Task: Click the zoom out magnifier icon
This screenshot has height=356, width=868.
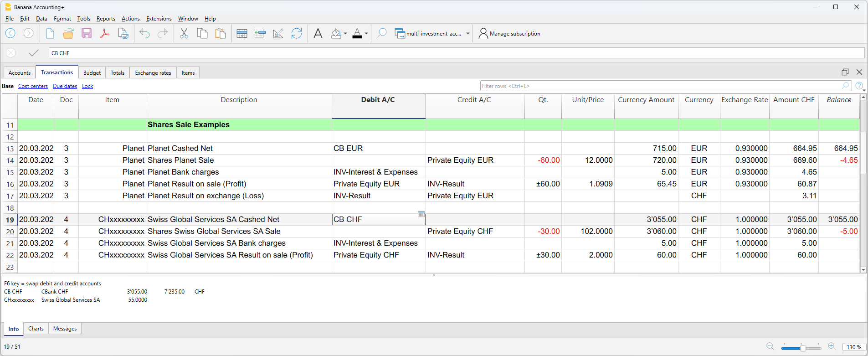Action: coord(770,346)
